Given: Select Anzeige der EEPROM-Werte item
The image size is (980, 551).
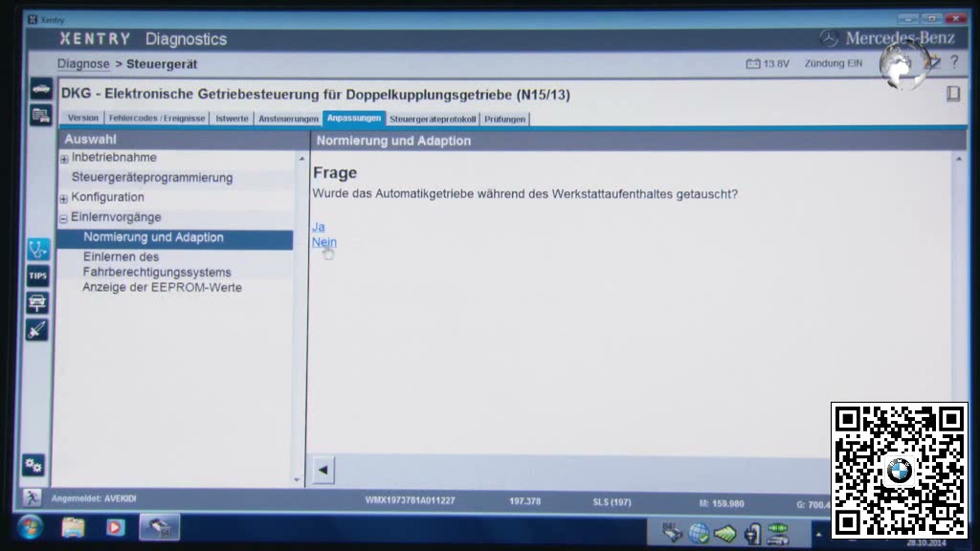Looking at the screenshot, I should coord(162,287).
